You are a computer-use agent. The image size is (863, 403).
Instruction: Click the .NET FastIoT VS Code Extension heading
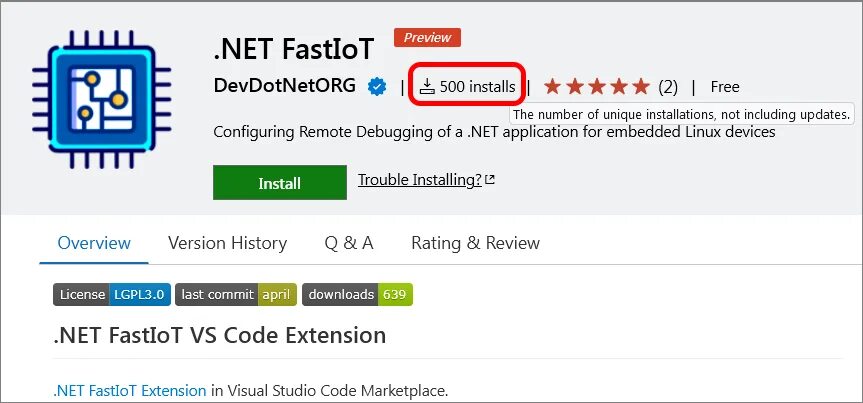click(220, 335)
